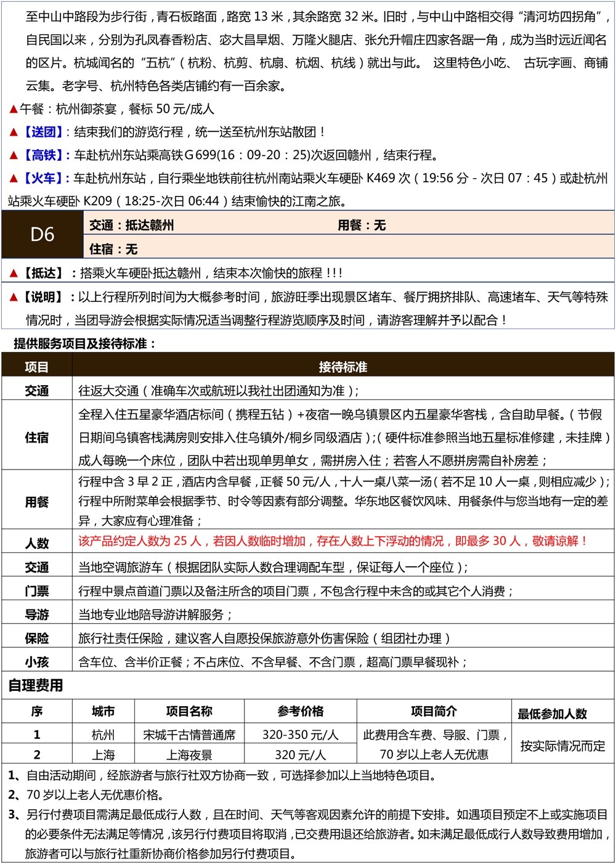This screenshot has height=864, width=616.
Task: Select the 用餐 row label in service table
Action: pos(36,502)
